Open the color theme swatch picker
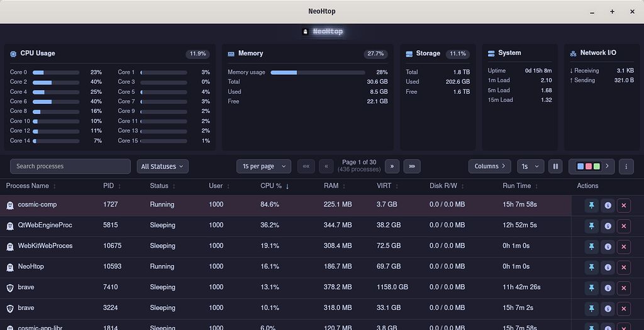The image size is (644, 330). click(x=591, y=166)
